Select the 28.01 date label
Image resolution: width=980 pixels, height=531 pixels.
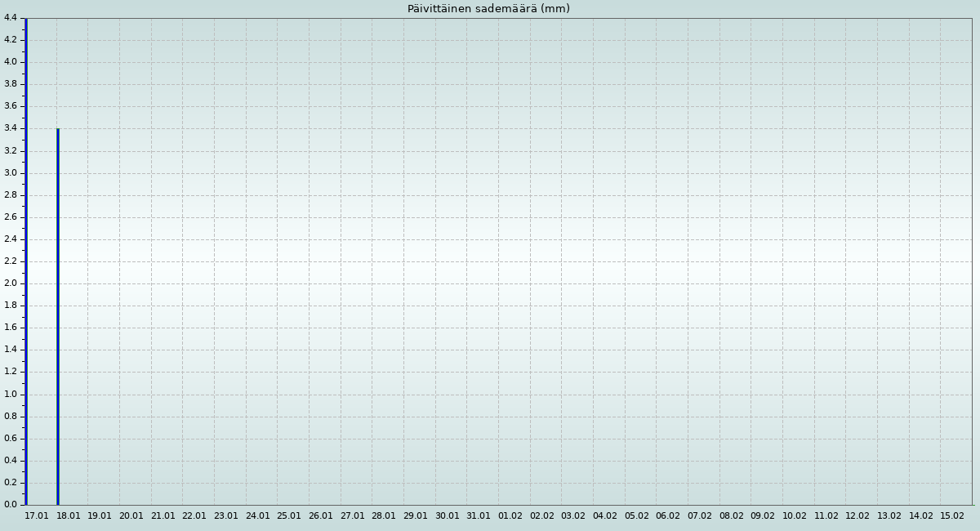click(384, 516)
